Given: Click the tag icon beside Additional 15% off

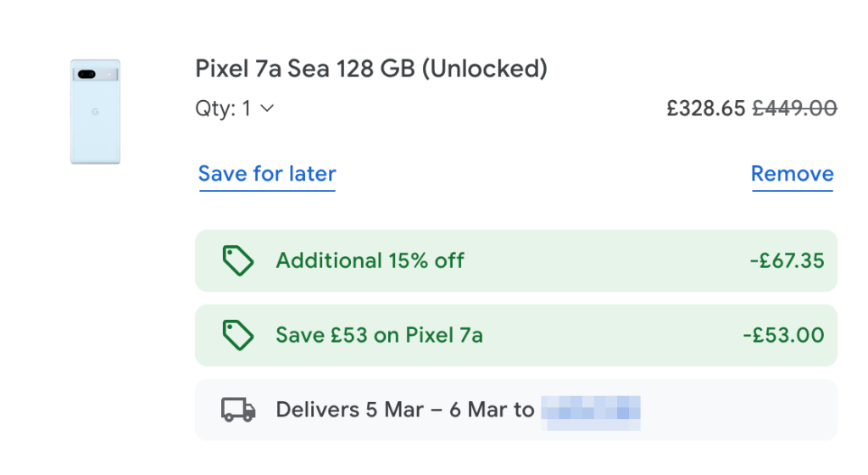Looking at the screenshot, I should 237,260.
